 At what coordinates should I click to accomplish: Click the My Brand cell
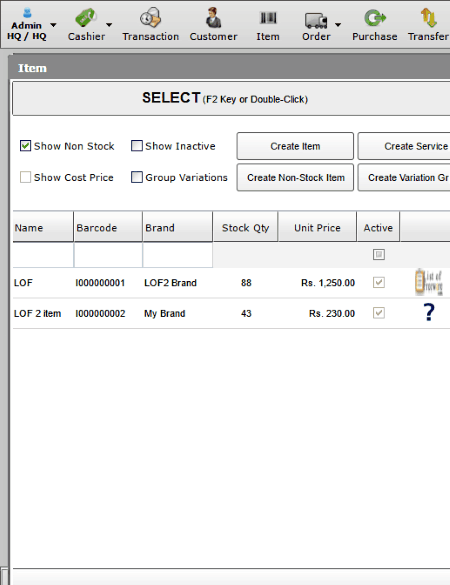tap(165, 313)
